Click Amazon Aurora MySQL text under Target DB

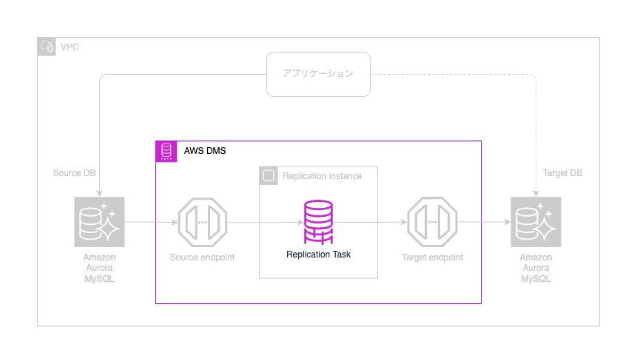pyautogui.click(x=536, y=268)
